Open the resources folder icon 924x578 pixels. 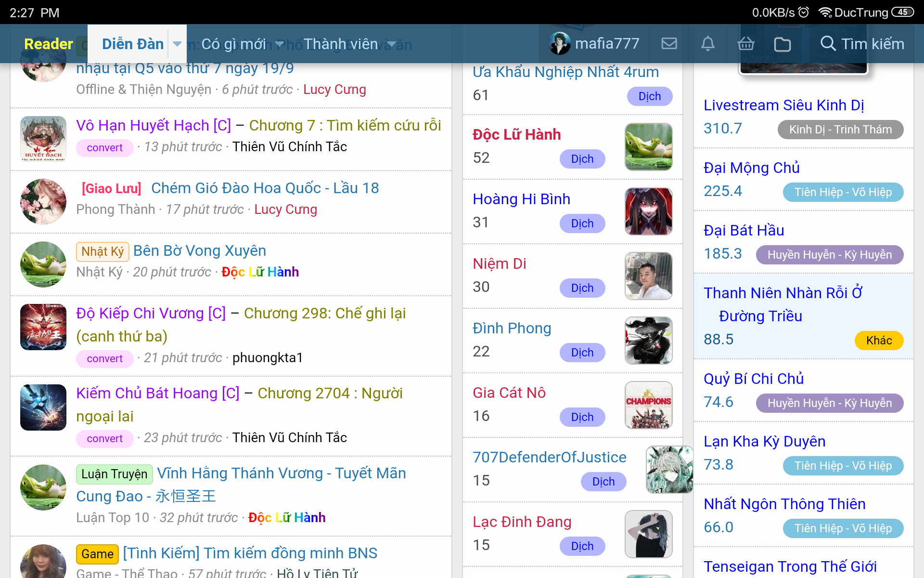point(783,44)
